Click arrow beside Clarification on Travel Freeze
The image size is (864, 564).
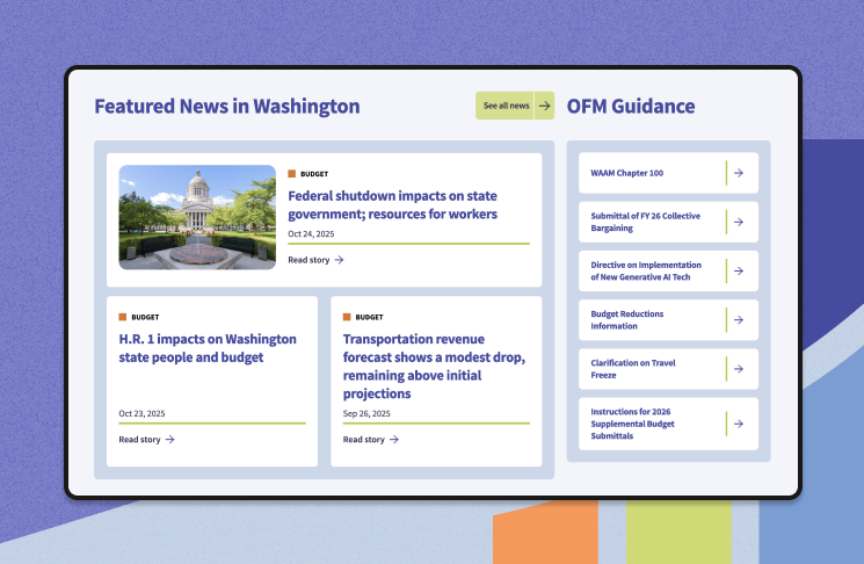[x=738, y=369]
